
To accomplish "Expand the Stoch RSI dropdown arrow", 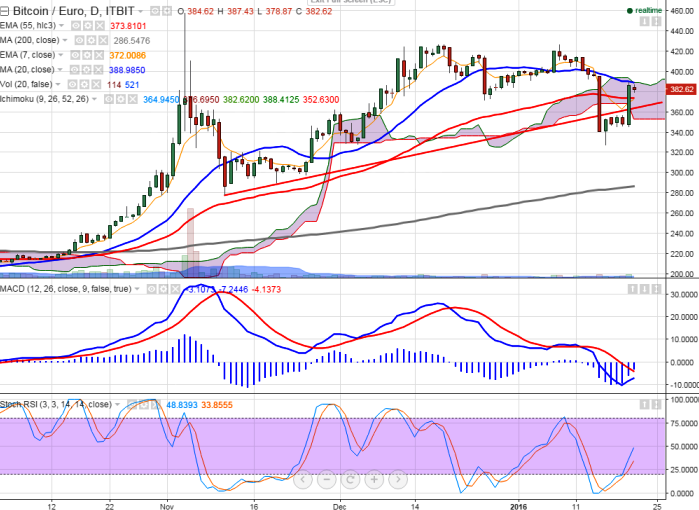I will pos(118,405).
